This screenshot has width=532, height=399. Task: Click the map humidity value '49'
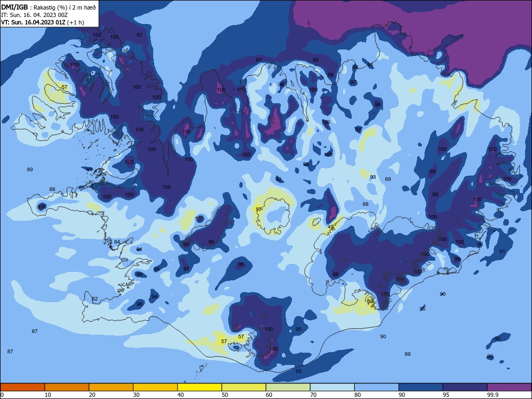pyautogui.click(x=330, y=227)
